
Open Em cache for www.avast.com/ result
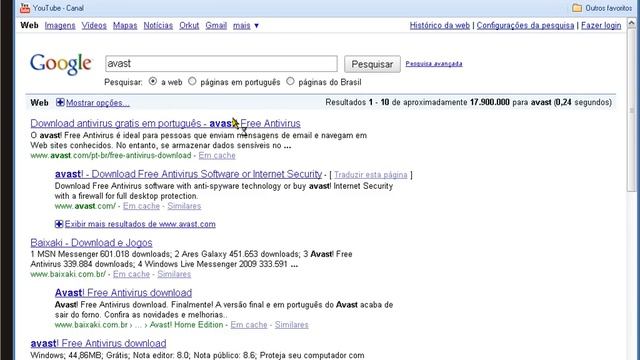pos(141,206)
